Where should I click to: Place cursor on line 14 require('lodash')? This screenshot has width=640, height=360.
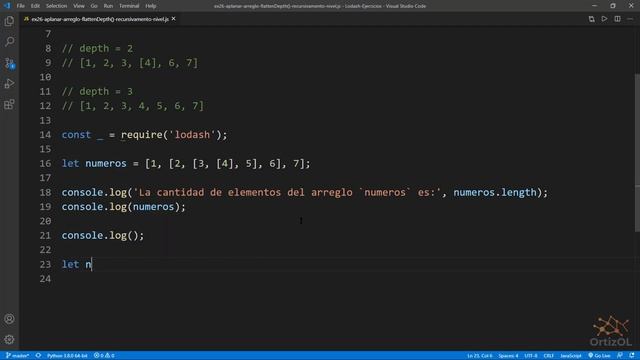pos(173,135)
